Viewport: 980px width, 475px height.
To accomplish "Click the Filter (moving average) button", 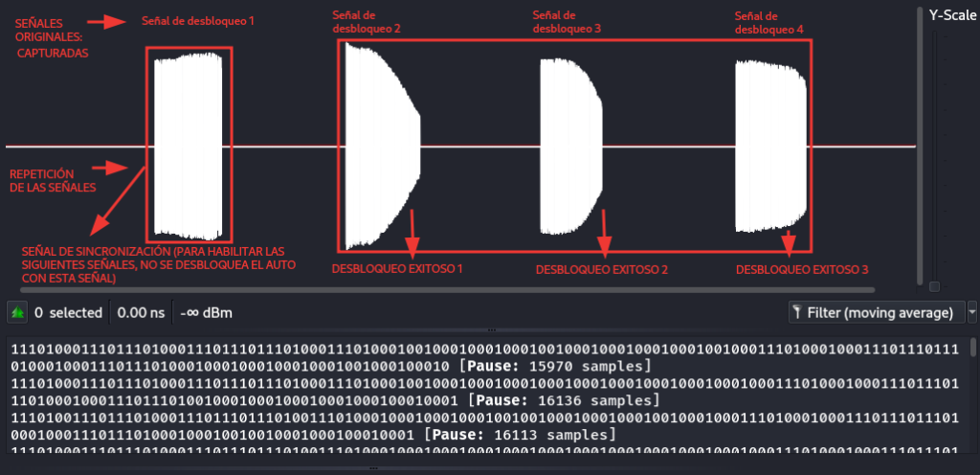I will (x=876, y=312).
